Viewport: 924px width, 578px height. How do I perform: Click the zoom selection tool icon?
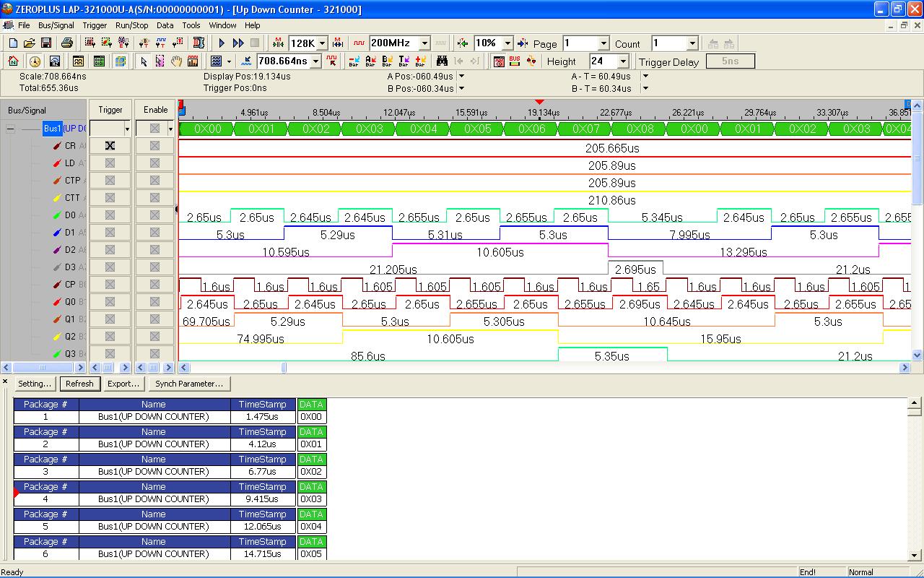(160, 61)
